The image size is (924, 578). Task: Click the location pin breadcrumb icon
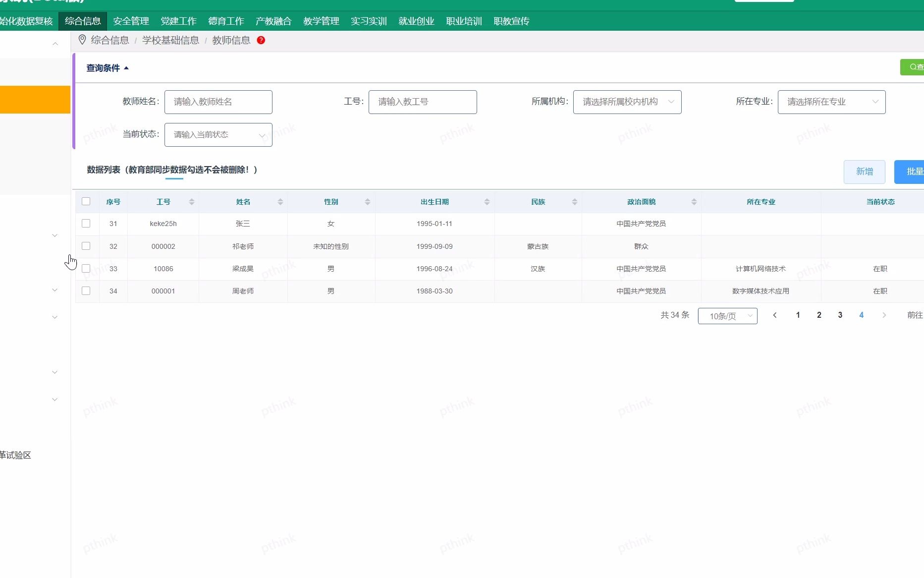coord(82,40)
